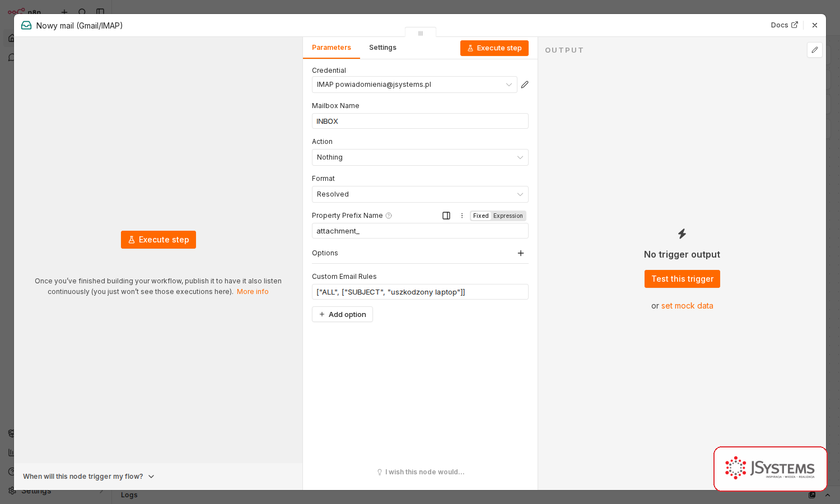Select Expression mode for Property Prefix Name
Image resolution: width=840 pixels, height=504 pixels.
(x=508, y=216)
